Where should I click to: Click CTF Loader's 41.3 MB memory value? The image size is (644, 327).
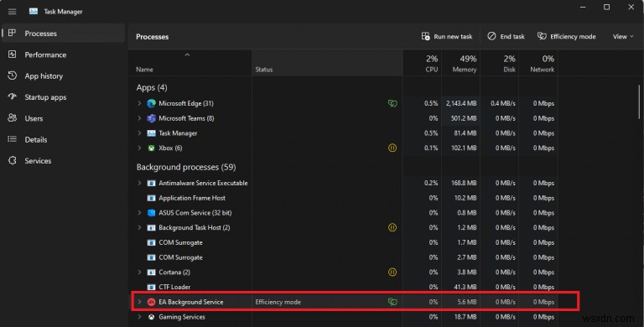[465, 287]
